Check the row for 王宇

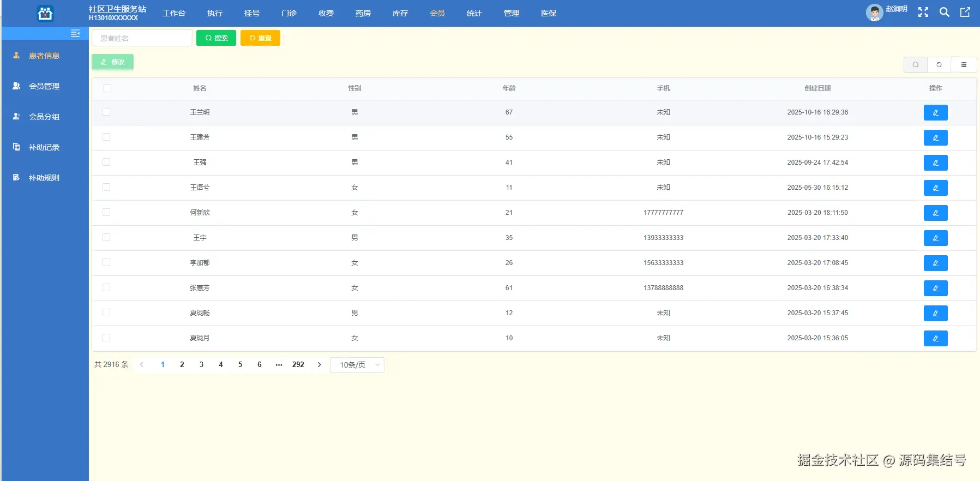coord(106,237)
